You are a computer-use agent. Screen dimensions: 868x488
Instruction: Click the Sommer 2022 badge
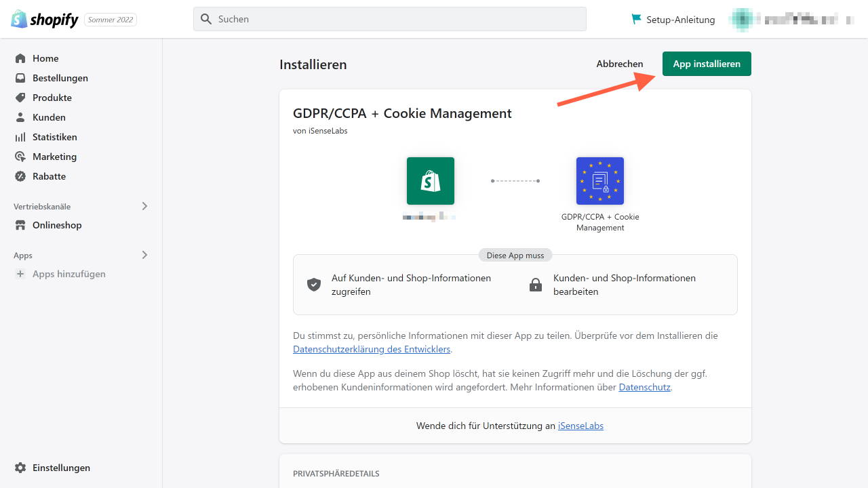(x=111, y=20)
